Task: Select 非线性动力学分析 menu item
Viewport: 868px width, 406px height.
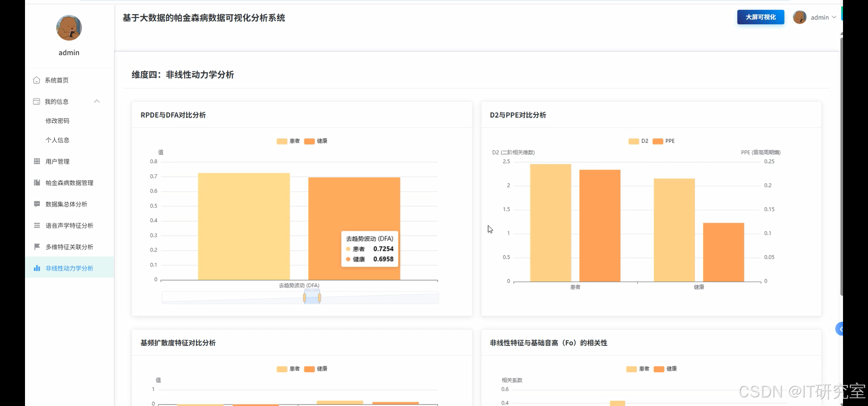Action: pos(70,268)
